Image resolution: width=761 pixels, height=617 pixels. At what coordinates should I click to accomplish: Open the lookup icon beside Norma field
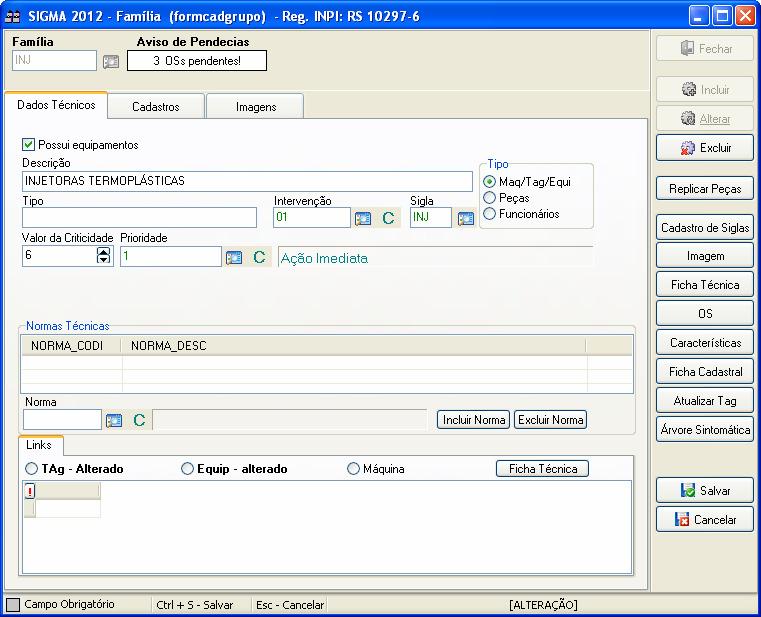pos(114,420)
